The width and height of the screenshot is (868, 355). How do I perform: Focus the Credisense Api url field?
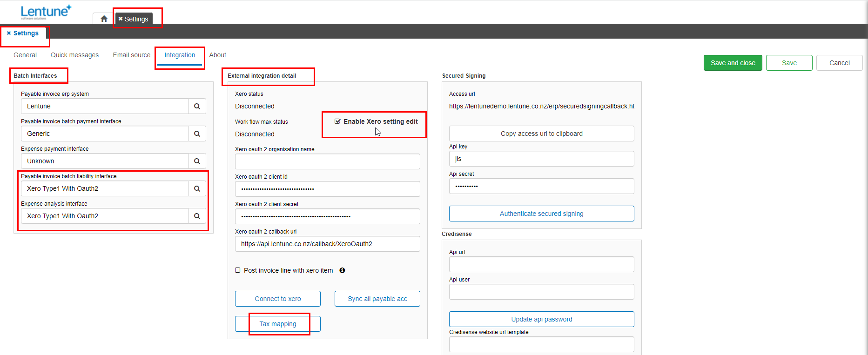click(541, 264)
